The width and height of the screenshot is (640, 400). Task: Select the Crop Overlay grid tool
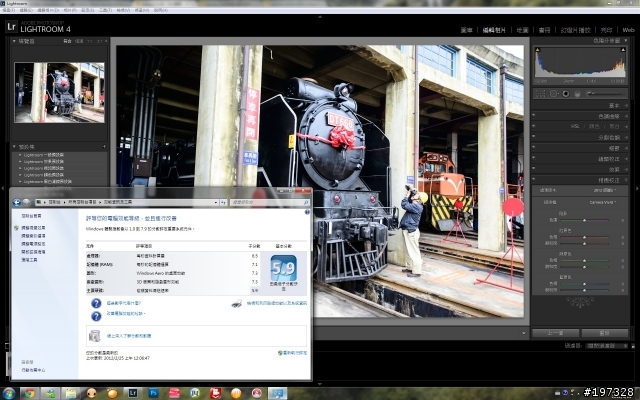click(x=540, y=93)
